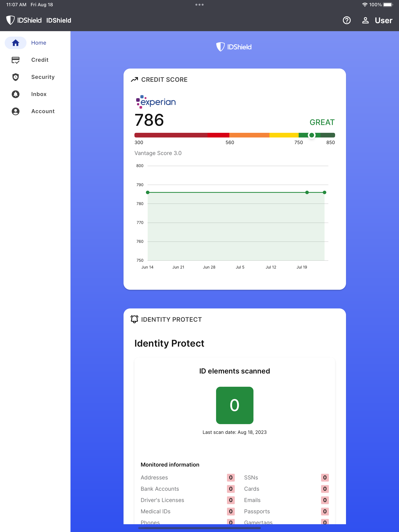Click the Cards count badge
Image resolution: width=399 pixels, height=532 pixels.
[x=325, y=489]
